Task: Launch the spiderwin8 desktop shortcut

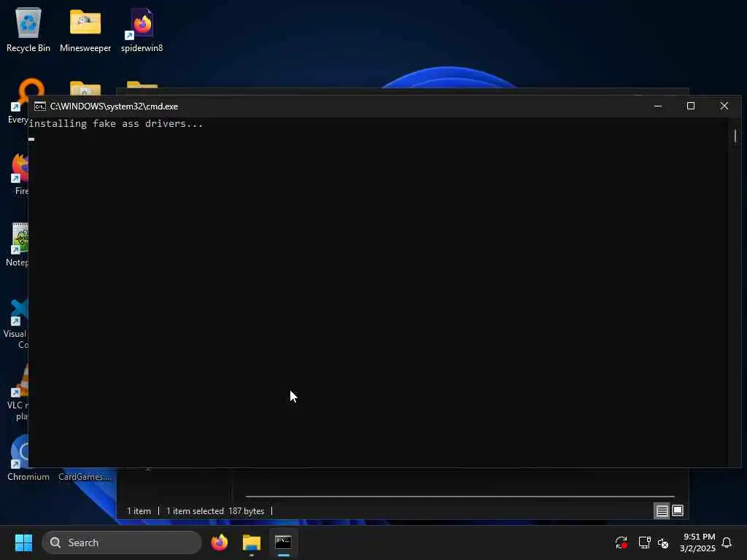Action: (x=142, y=30)
